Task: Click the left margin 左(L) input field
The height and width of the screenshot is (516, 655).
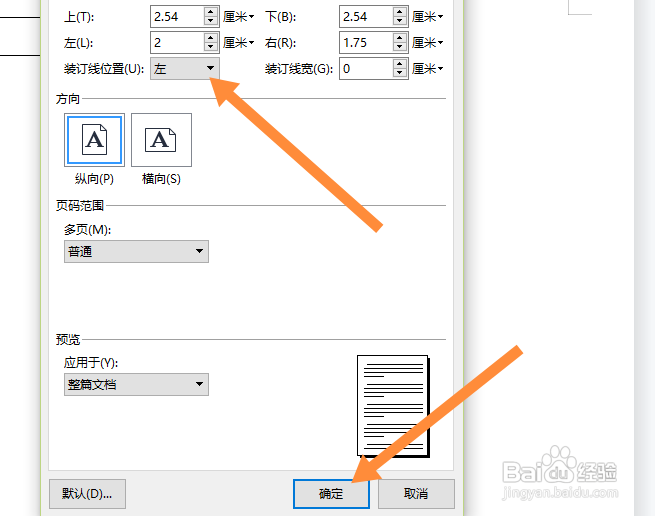Action: (178, 43)
